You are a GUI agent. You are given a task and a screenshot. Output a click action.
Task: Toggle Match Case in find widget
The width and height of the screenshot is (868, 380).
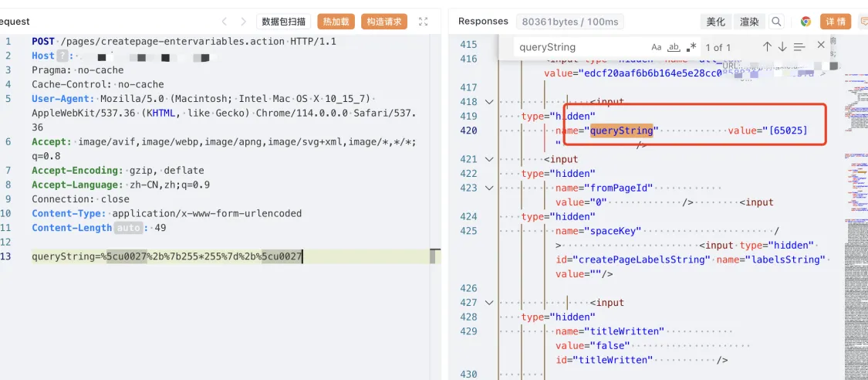[657, 47]
